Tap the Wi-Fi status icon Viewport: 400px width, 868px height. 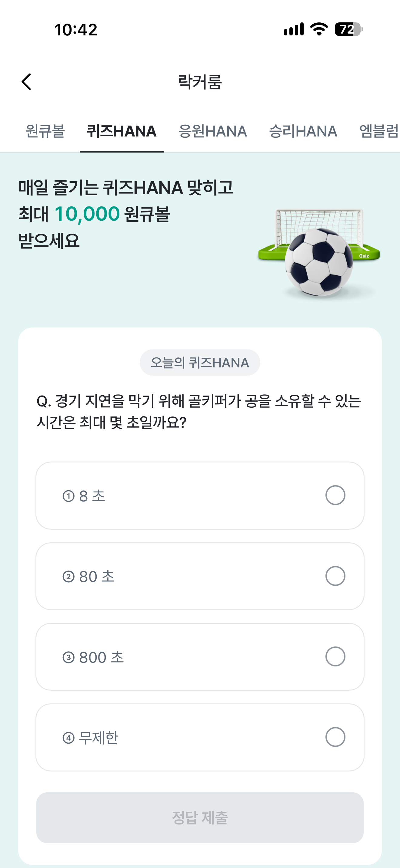pyautogui.click(x=319, y=29)
